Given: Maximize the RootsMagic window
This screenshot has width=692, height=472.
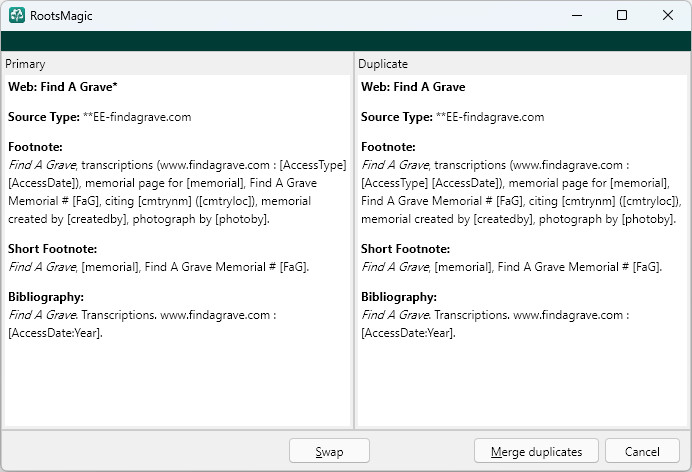Looking at the screenshot, I should pos(622,15).
